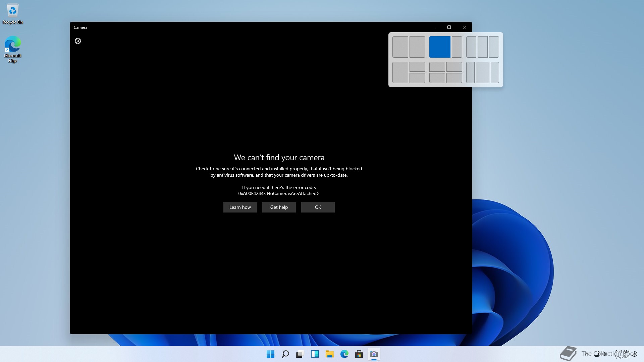Image resolution: width=644 pixels, height=362 pixels.
Task: Snap to bottom-left zone of four-quadrant layout
Action: click(x=437, y=78)
